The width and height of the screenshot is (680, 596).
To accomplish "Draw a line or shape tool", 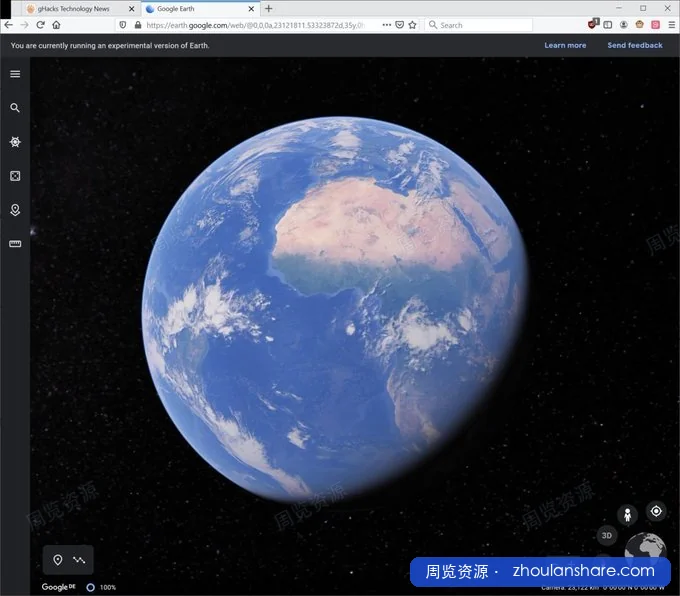I will click(x=79, y=560).
